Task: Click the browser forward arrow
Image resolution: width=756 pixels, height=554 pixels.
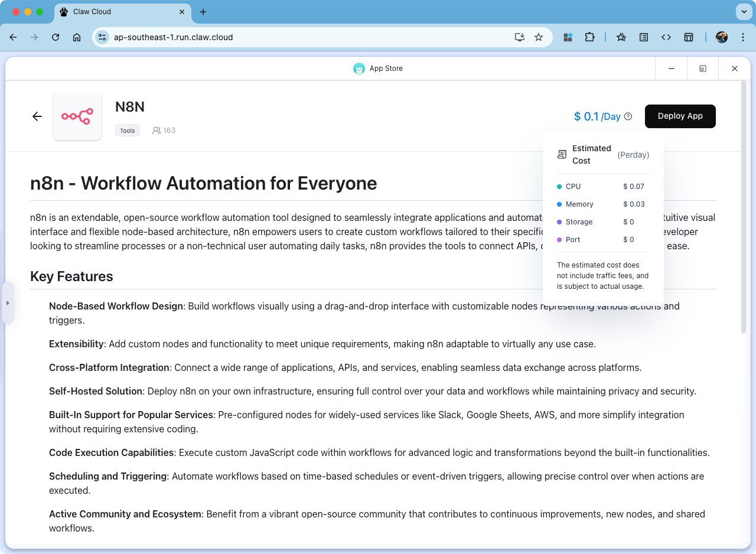Action: (x=34, y=37)
